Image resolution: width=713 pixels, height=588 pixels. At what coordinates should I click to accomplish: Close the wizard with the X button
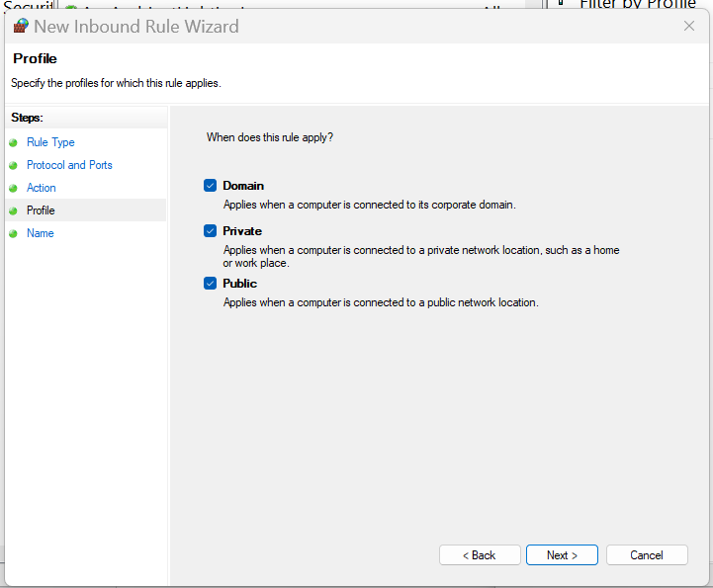click(689, 26)
